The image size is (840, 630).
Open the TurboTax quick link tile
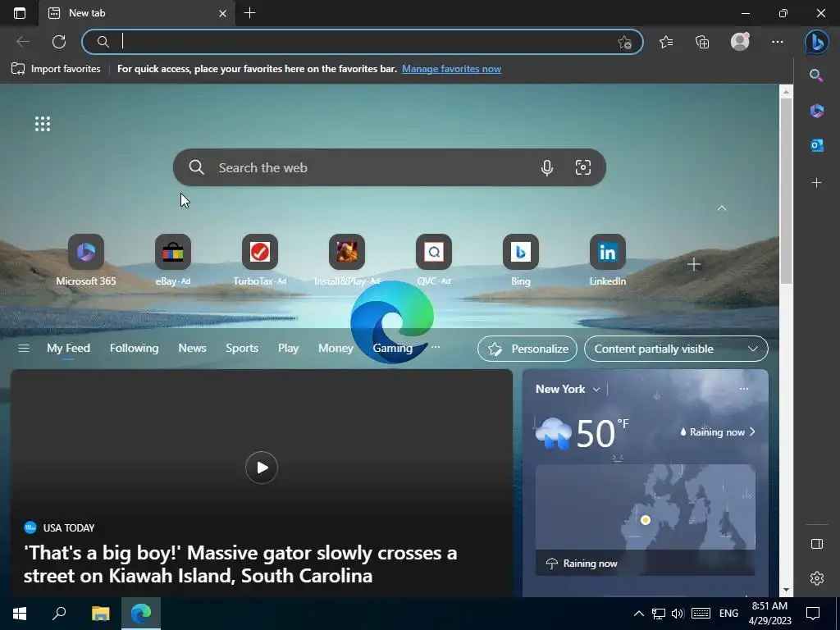pyautogui.click(x=260, y=260)
